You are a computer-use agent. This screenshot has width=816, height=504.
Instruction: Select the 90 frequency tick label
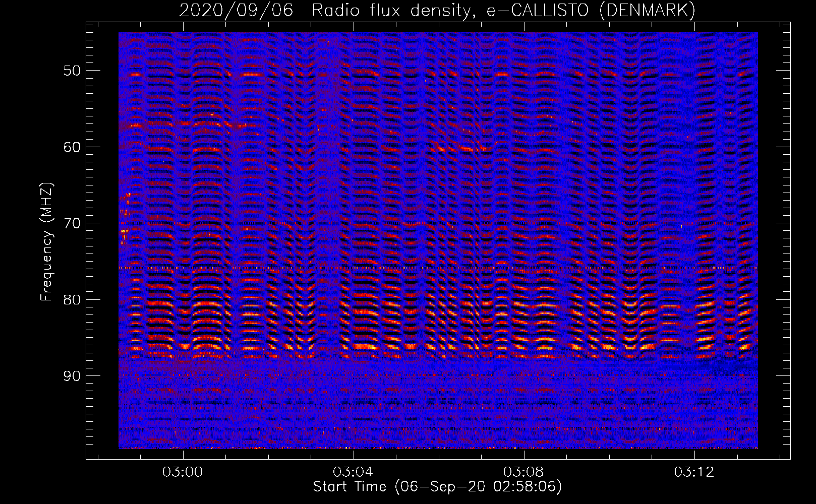72,376
